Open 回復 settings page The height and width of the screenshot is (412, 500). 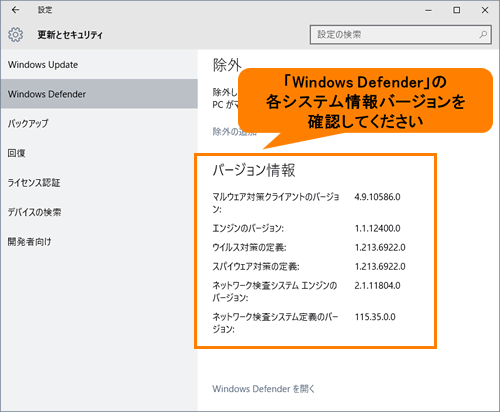99,153
